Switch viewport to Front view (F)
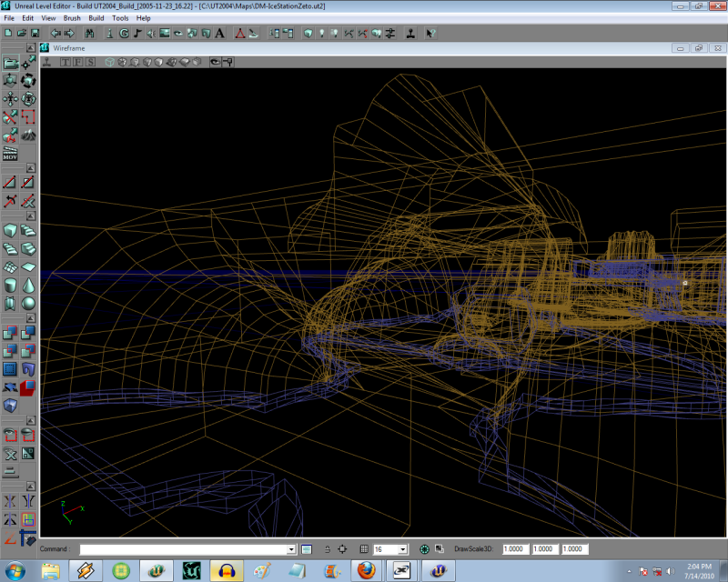 pyautogui.click(x=78, y=62)
